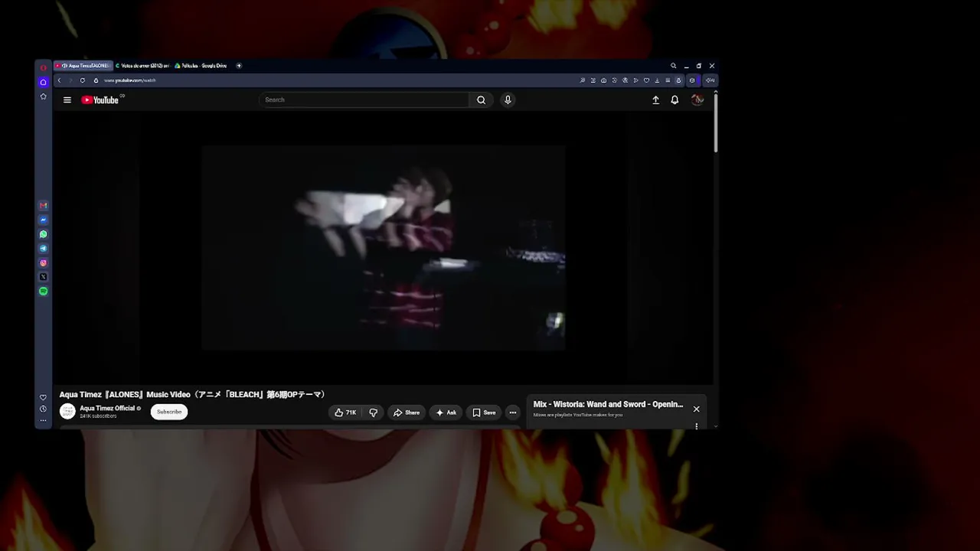Close the Mix playlist panel
The height and width of the screenshot is (551, 980).
pos(696,409)
